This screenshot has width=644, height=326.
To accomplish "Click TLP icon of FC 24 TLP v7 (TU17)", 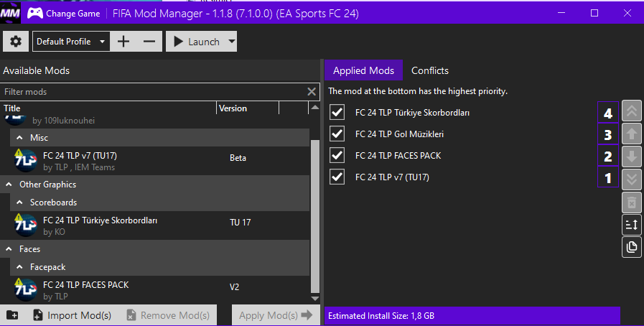I will 25,161.
